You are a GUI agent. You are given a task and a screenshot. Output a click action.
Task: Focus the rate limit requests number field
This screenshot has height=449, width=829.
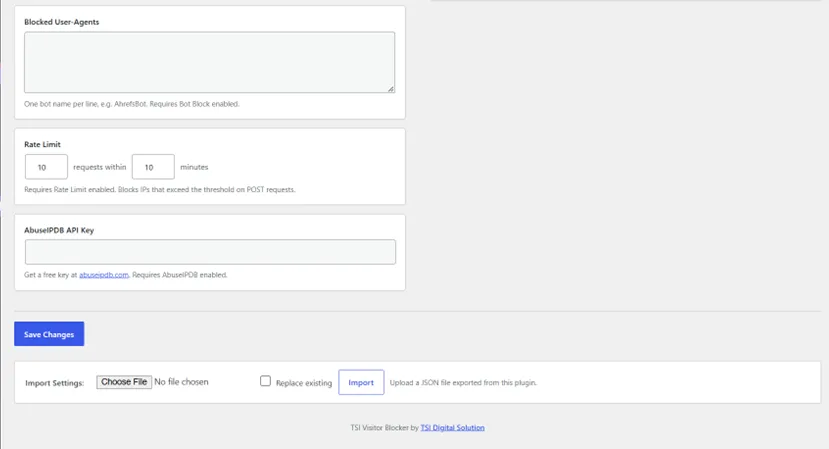point(46,167)
